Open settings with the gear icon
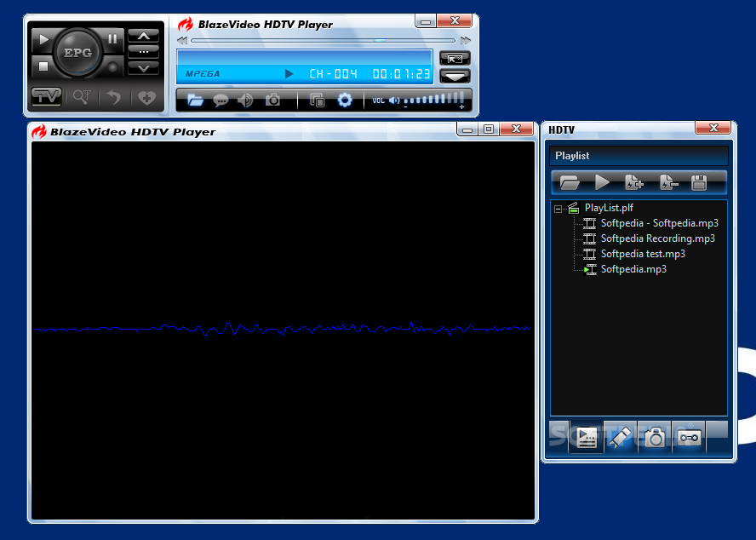The width and height of the screenshot is (756, 540). click(345, 101)
